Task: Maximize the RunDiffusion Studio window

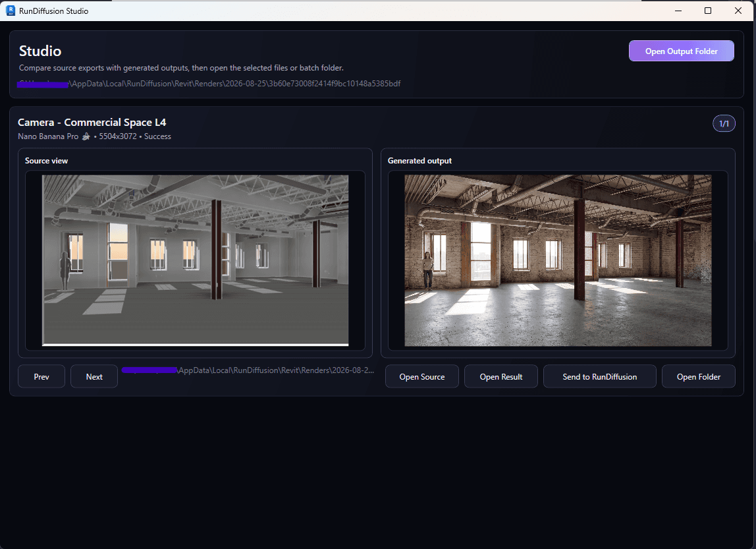Action: 708,11
